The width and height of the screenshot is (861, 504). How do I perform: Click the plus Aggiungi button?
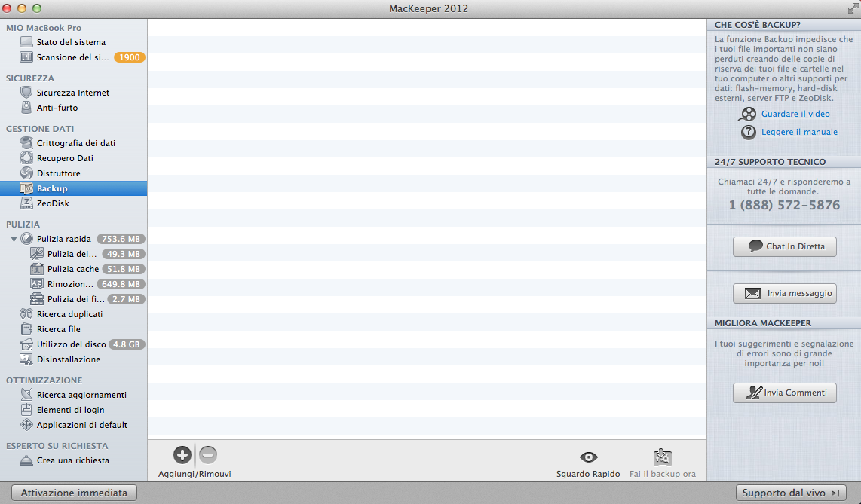click(x=182, y=454)
